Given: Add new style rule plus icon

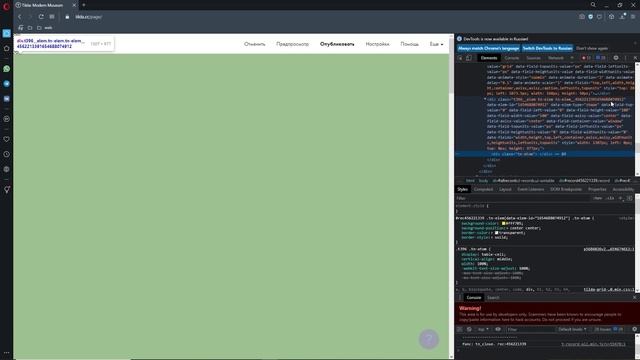Looking at the screenshot, I should [620, 198].
